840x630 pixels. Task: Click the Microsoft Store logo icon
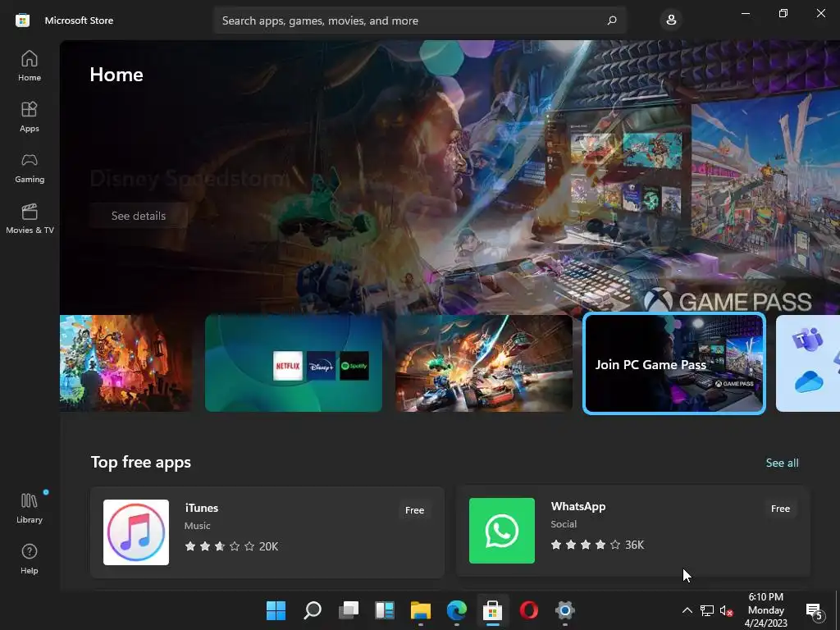(x=22, y=21)
